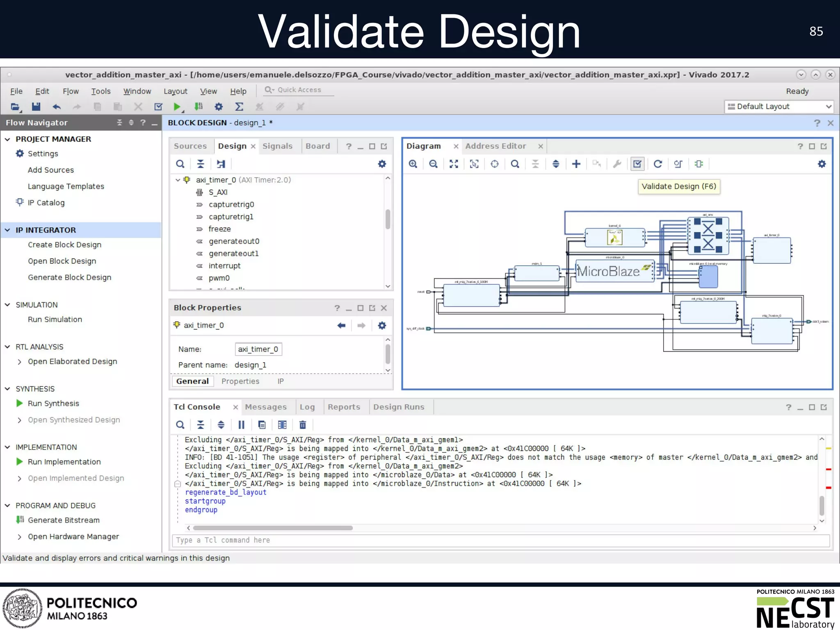Click Generate Bitstream in Flow Navigator
The image size is (840, 630).
(64, 520)
